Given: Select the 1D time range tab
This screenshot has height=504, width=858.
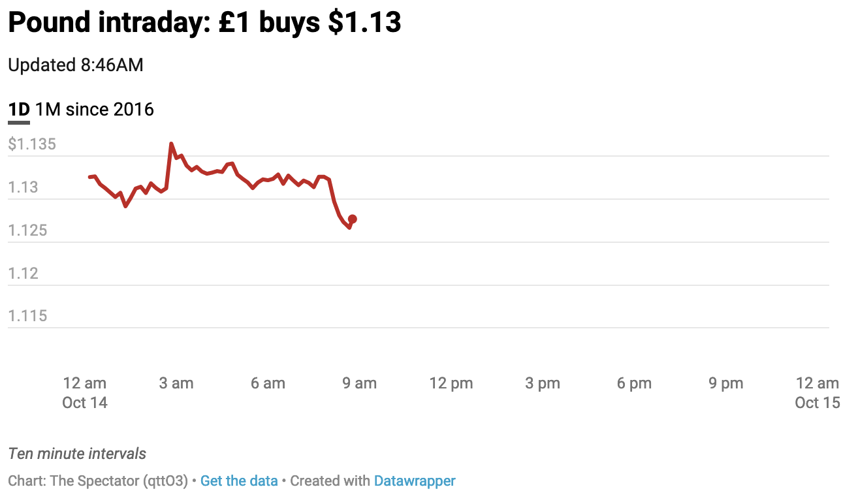Looking at the screenshot, I should click(19, 109).
